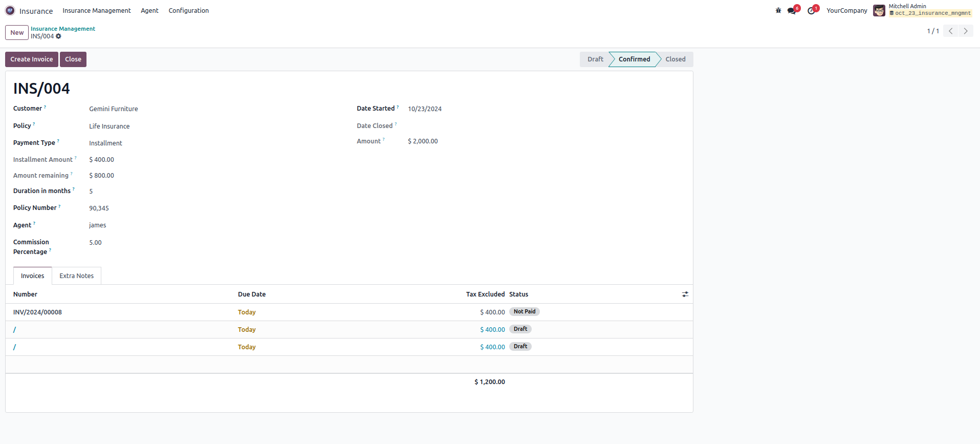This screenshot has height=444, width=980.
Task: Select Confirmed status stage
Action: pyautogui.click(x=634, y=59)
